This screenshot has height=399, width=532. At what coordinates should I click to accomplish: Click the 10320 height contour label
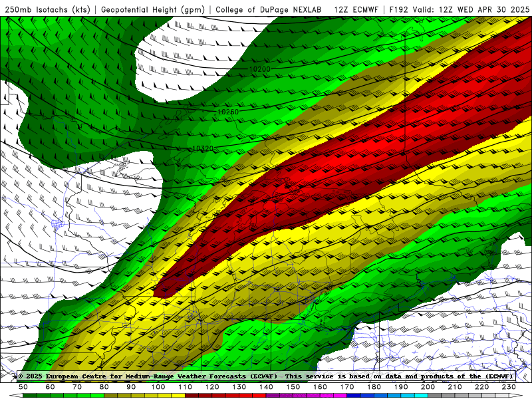(x=203, y=148)
